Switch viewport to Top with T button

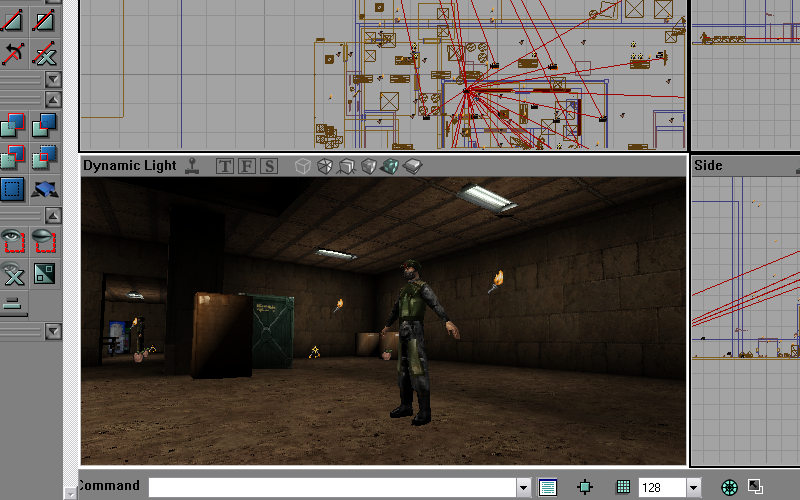tap(224, 166)
